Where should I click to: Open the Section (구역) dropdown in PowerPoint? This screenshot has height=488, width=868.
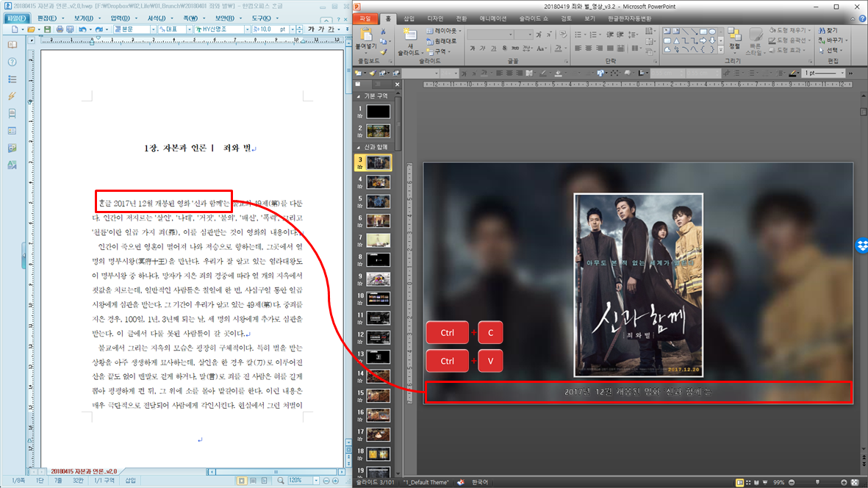(439, 51)
